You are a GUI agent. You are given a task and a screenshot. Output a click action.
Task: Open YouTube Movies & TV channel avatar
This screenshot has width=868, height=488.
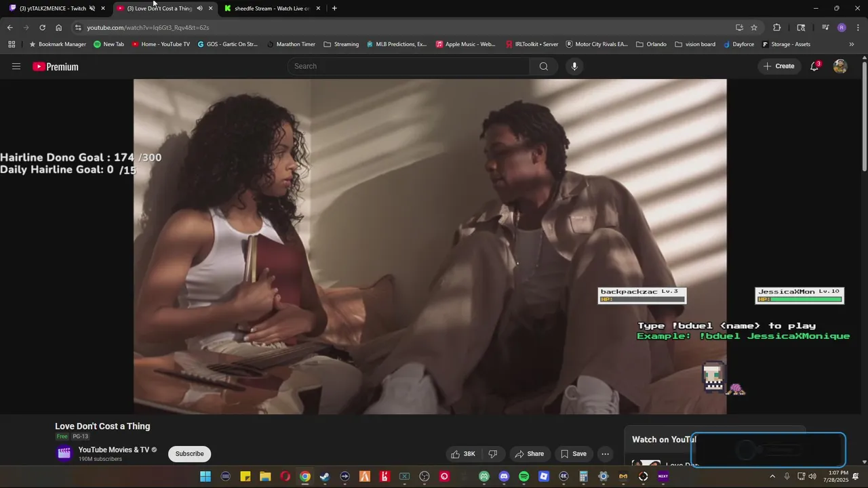point(64,453)
